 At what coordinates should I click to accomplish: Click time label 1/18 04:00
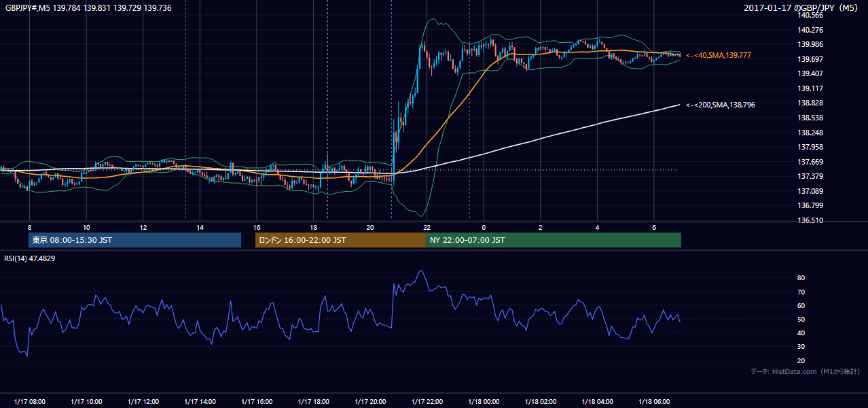[597, 401]
